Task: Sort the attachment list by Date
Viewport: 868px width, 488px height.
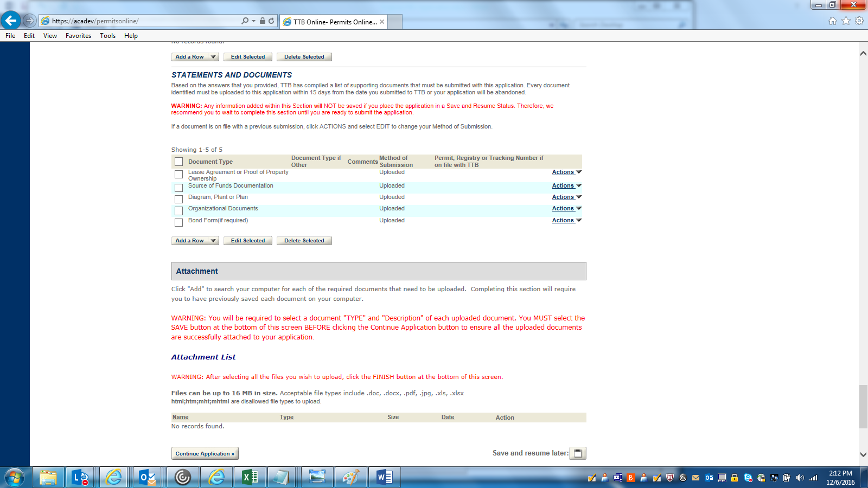Action: coord(448,418)
